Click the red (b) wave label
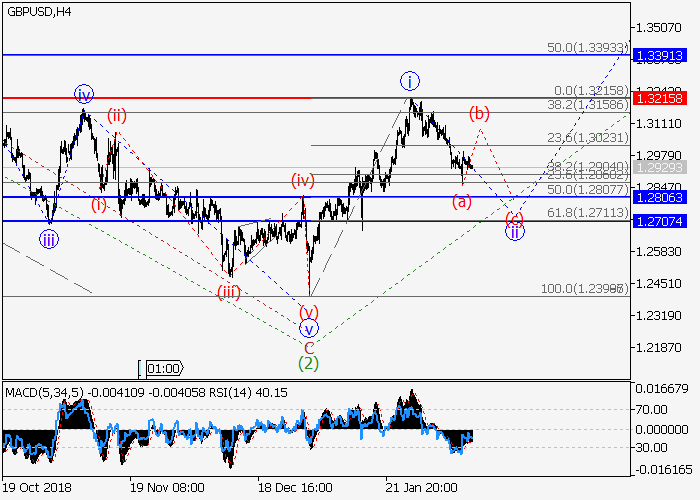Image resolution: width=700 pixels, height=500 pixels. (x=479, y=113)
